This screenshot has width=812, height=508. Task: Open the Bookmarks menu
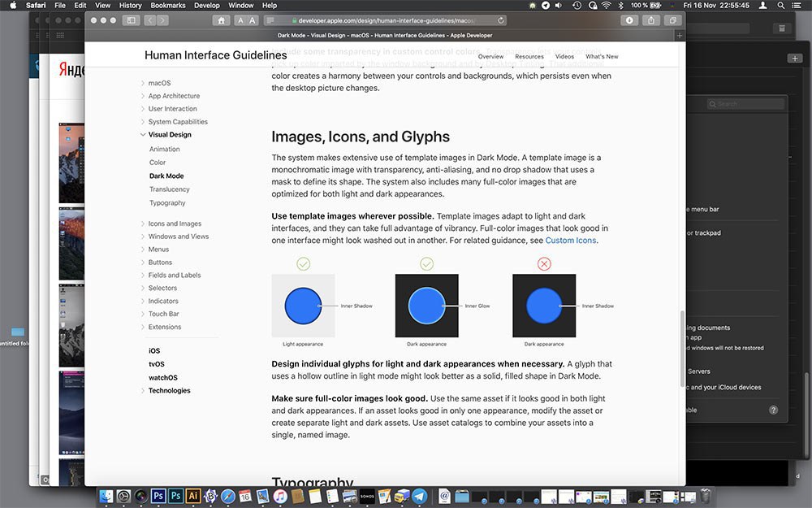[168, 5]
